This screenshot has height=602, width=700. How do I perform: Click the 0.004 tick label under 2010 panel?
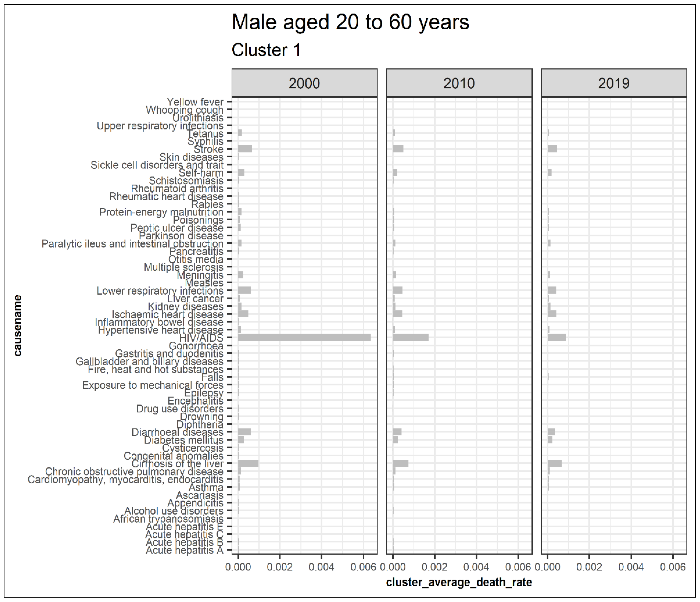point(476,567)
